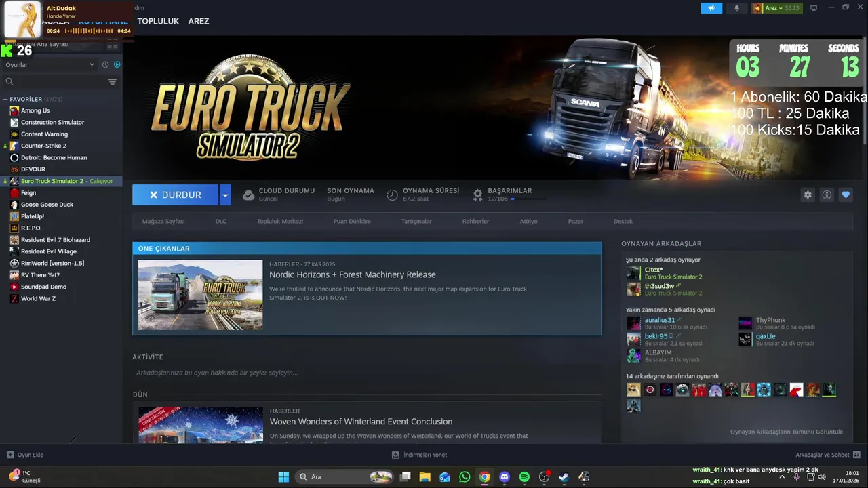Click Resident Evil 7 Biohazard icon
This screenshot has width=868, height=488.
pos(14,240)
